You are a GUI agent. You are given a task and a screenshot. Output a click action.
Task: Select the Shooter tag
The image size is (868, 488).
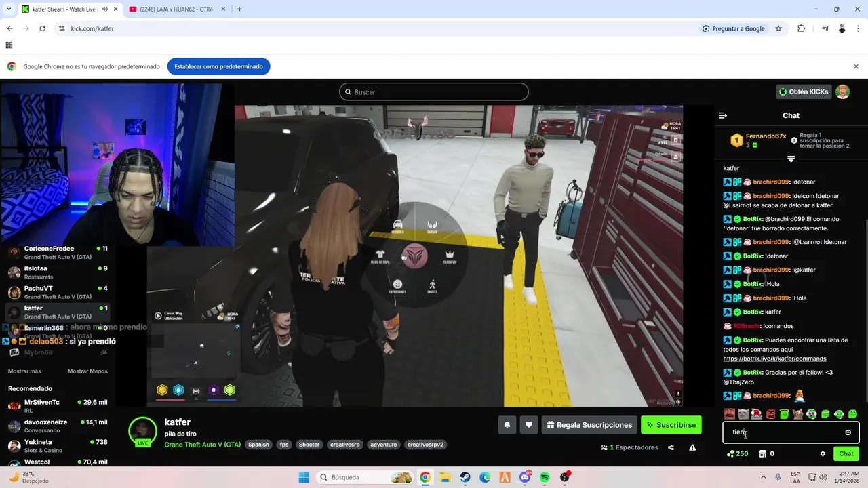(309, 445)
